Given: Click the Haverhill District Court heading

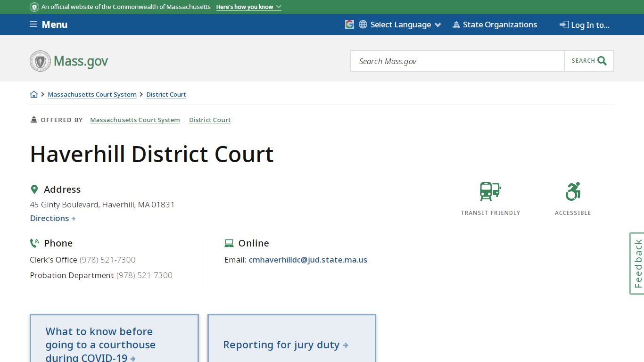Looking at the screenshot, I should point(152,154).
